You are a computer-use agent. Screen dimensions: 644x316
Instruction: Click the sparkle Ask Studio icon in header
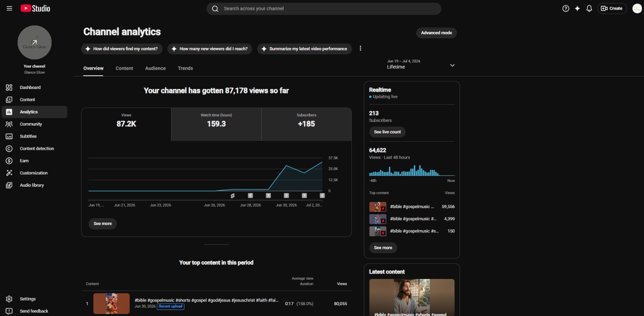tap(577, 8)
